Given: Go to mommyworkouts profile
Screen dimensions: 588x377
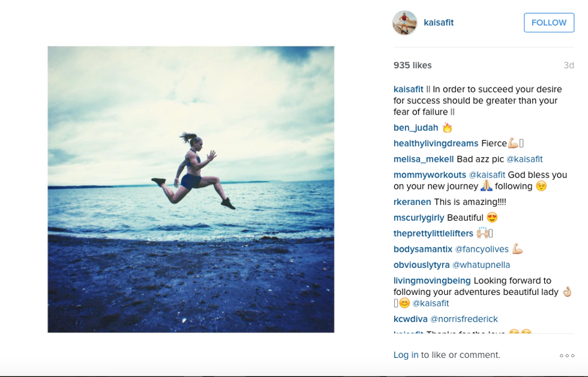Looking at the screenshot, I should click(x=430, y=175).
